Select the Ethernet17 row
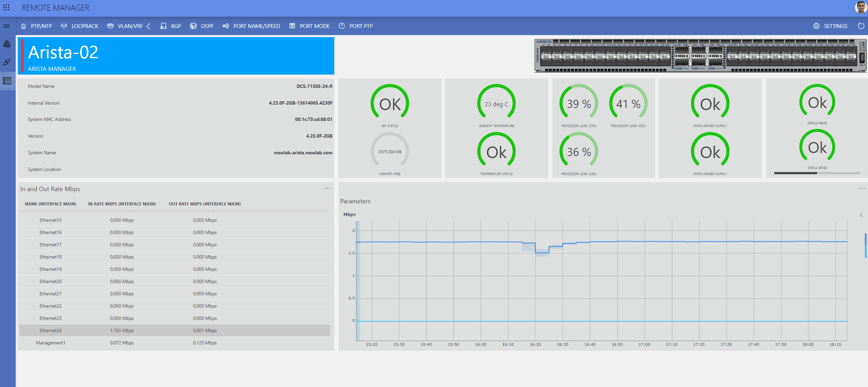The height and width of the screenshot is (387, 868). (x=175, y=245)
